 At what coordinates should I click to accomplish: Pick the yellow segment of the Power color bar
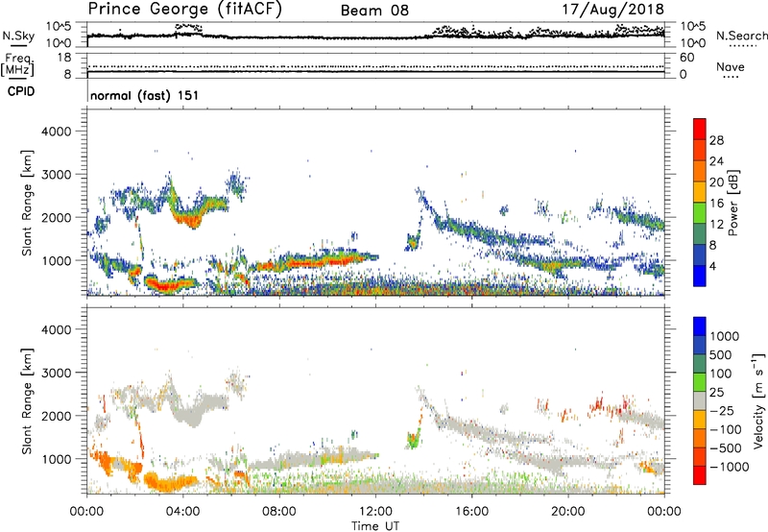point(700,192)
